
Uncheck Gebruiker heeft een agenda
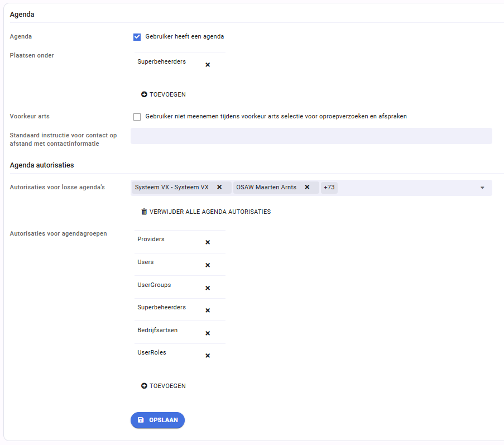point(137,37)
